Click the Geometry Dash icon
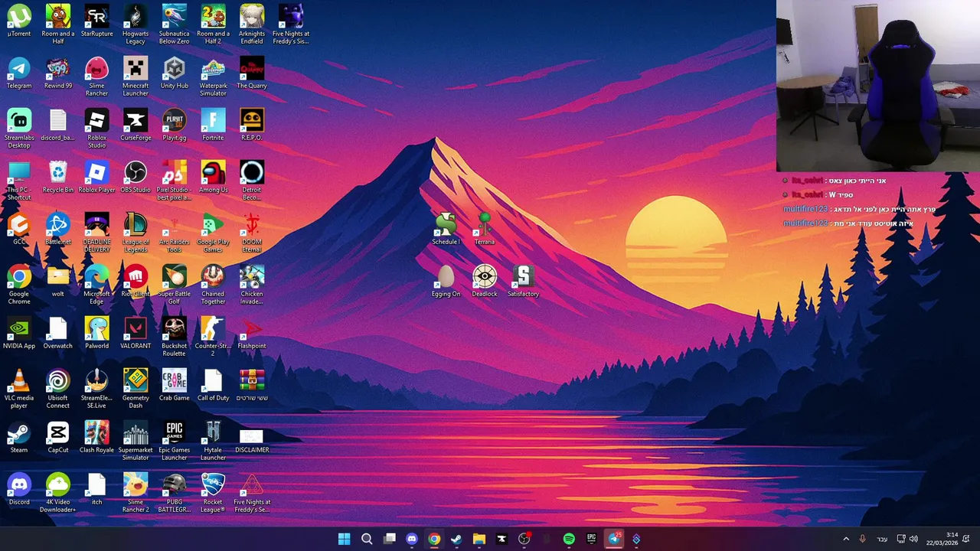 (x=136, y=389)
